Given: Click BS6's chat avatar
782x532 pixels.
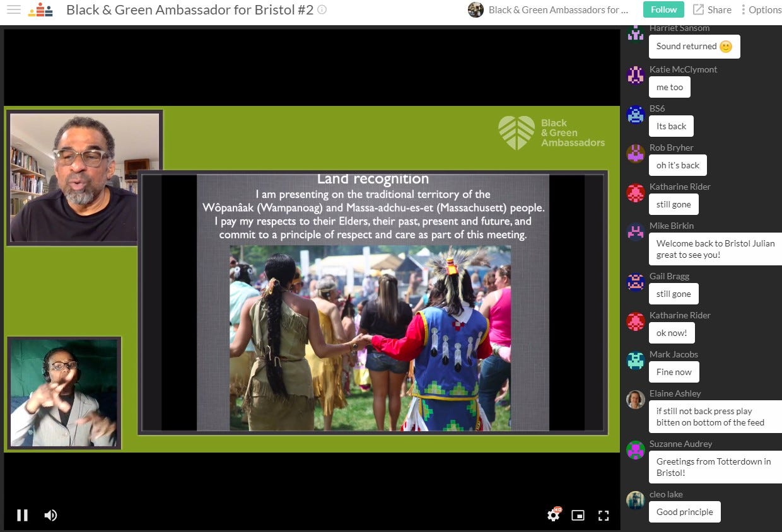Looking at the screenshot, I should tap(636, 114).
